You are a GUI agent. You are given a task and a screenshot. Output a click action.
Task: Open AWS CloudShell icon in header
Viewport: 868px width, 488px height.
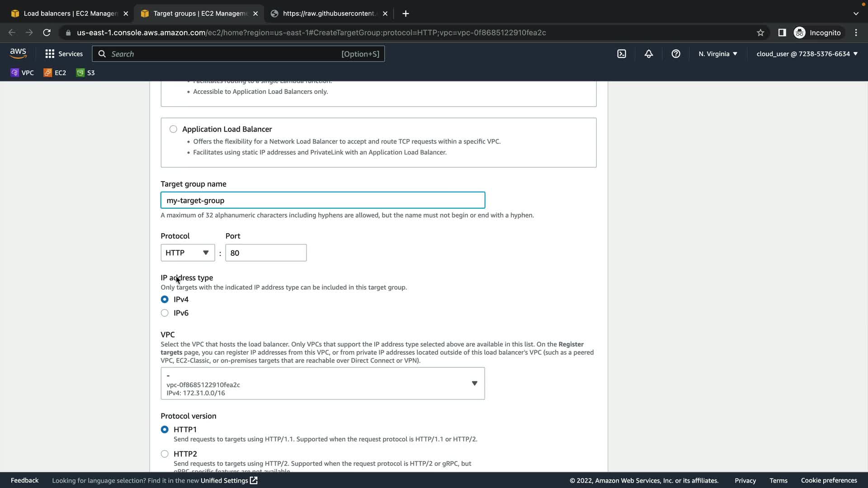[x=622, y=54]
